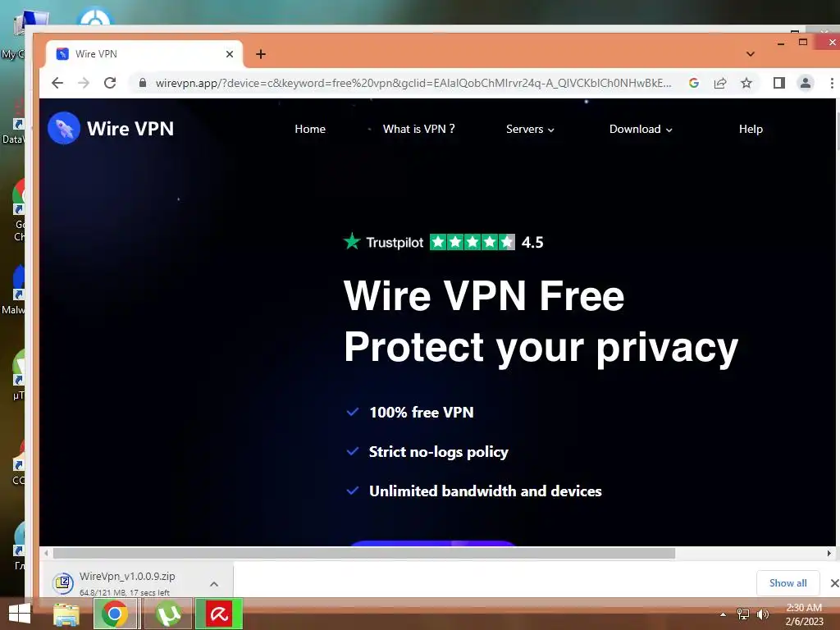Image resolution: width=840 pixels, height=630 pixels.
Task: Bookmark this page with the star icon
Action: coord(746,83)
